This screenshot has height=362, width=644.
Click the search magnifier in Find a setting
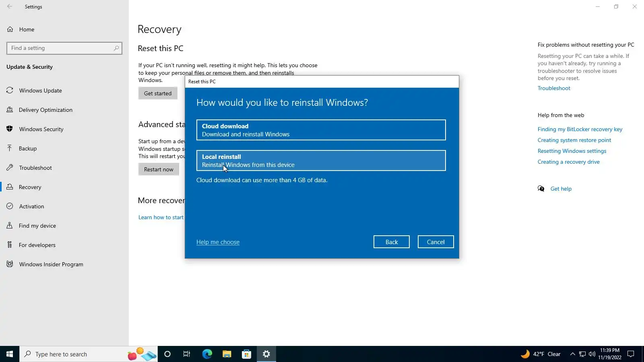[116, 48]
